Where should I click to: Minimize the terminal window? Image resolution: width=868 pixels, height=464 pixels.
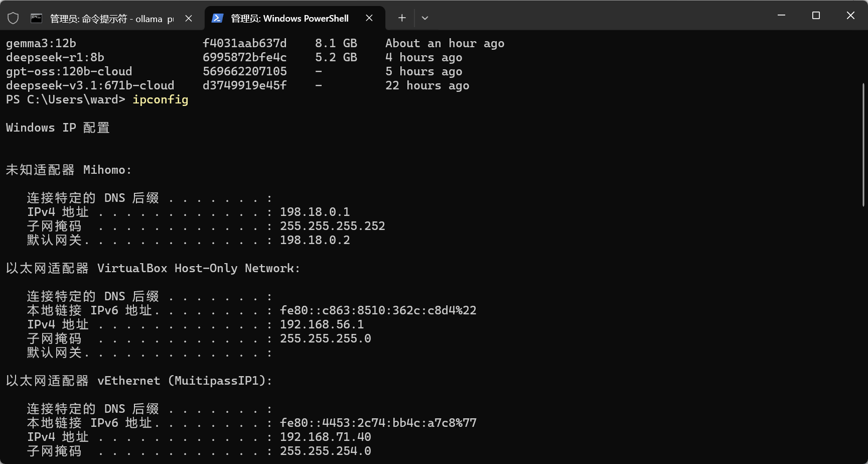[x=781, y=16]
